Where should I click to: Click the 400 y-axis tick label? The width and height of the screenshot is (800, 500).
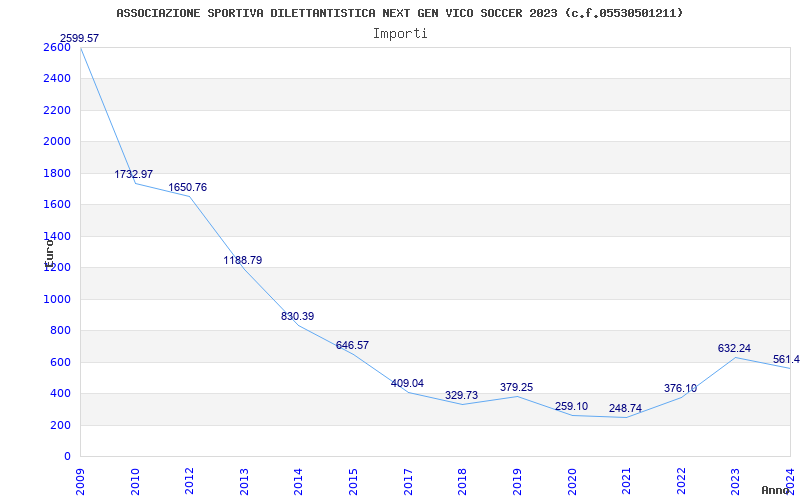coord(60,394)
